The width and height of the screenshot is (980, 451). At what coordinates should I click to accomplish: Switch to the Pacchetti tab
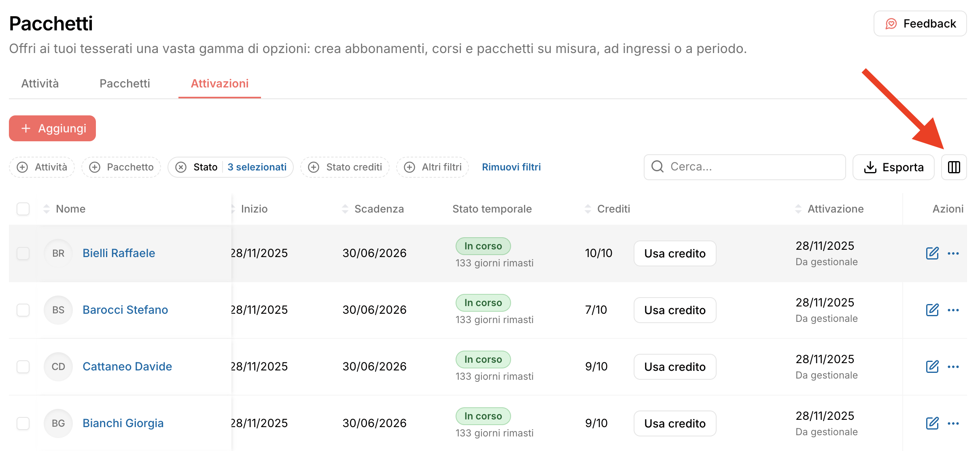(125, 83)
